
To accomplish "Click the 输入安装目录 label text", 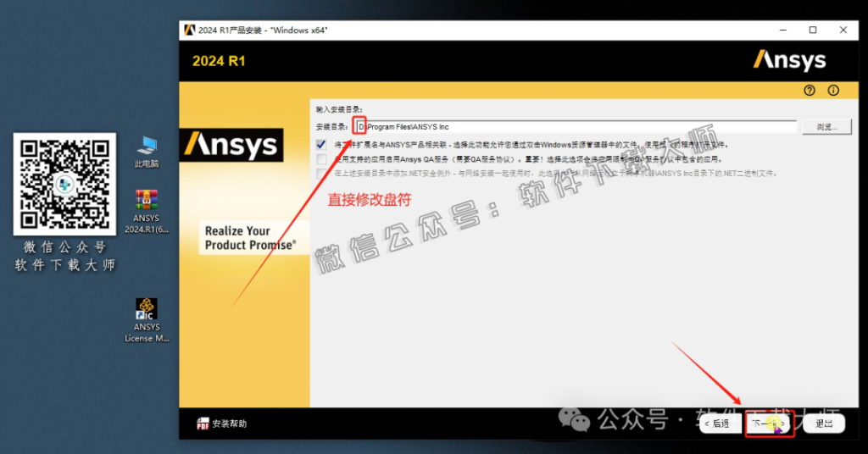I will [339, 109].
